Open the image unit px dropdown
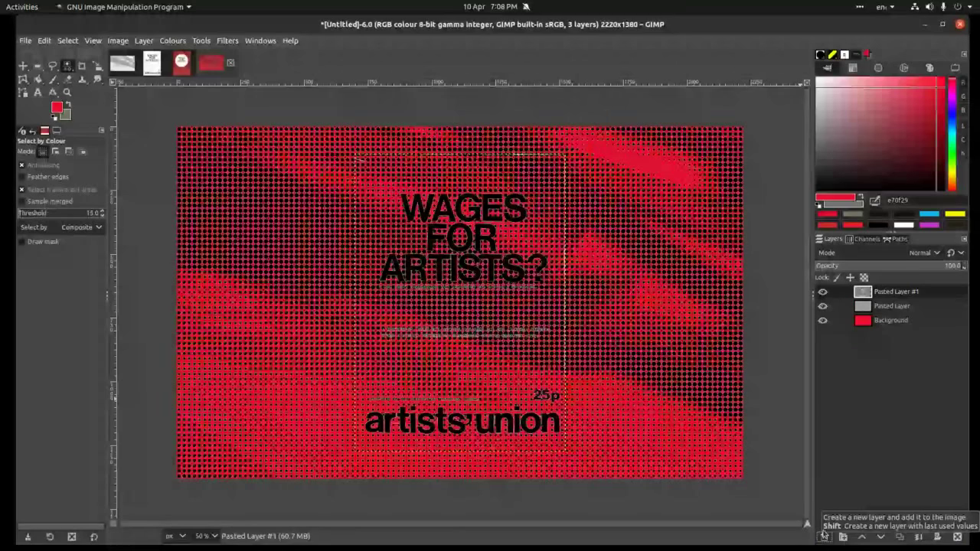Image resolution: width=980 pixels, height=551 pixels. pos(175,536)
